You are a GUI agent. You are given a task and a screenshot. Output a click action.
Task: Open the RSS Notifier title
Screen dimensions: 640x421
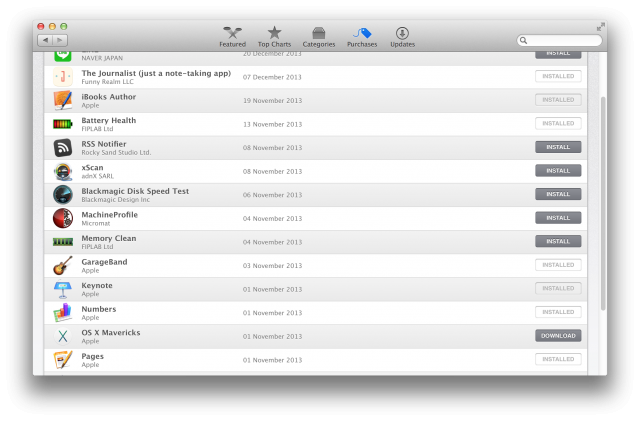(x=104, y=144)
